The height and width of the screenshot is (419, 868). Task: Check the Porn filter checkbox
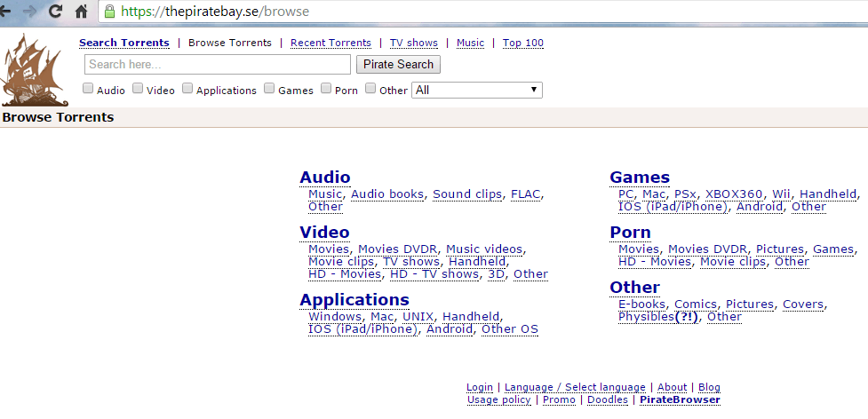[x=326, y=88]
